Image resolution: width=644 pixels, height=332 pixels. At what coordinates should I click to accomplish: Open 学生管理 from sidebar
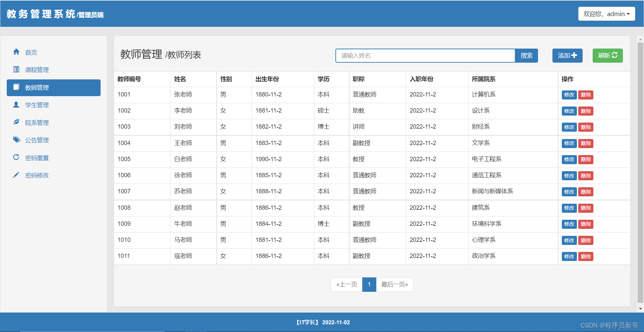(54, 105)
